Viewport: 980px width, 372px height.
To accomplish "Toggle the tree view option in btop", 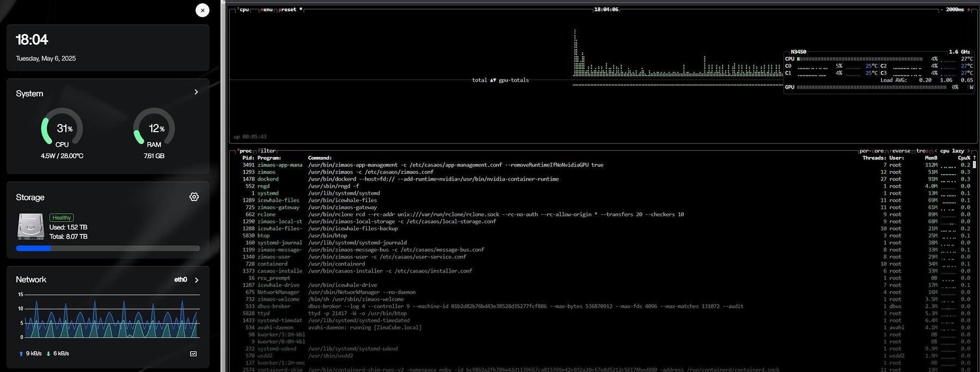I will [x=922, y=151].
